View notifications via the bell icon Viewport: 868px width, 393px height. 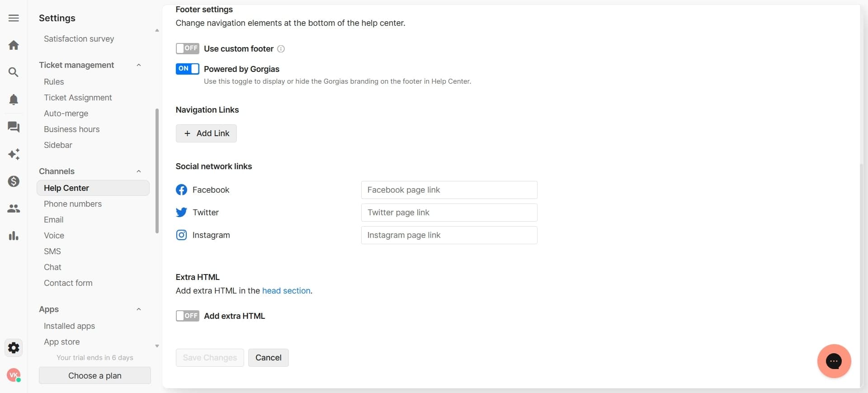pos(14,99)
